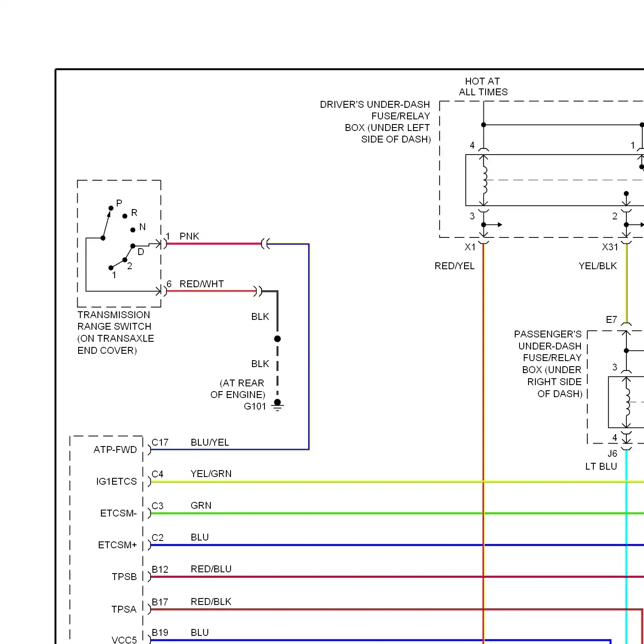Click the B17 connector label
Image resolution: width=644 pixels, height=644 pixels.
(x=160, y=602)
